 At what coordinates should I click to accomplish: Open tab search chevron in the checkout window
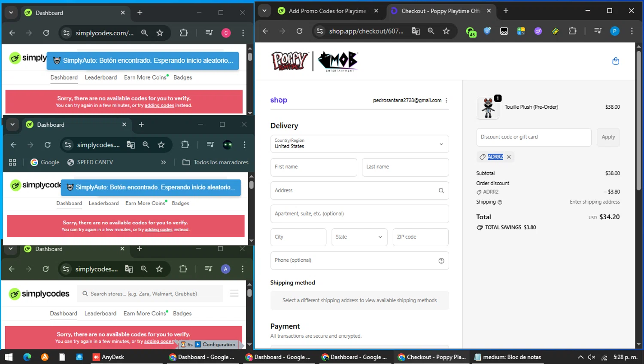click(x=264, y=11)
